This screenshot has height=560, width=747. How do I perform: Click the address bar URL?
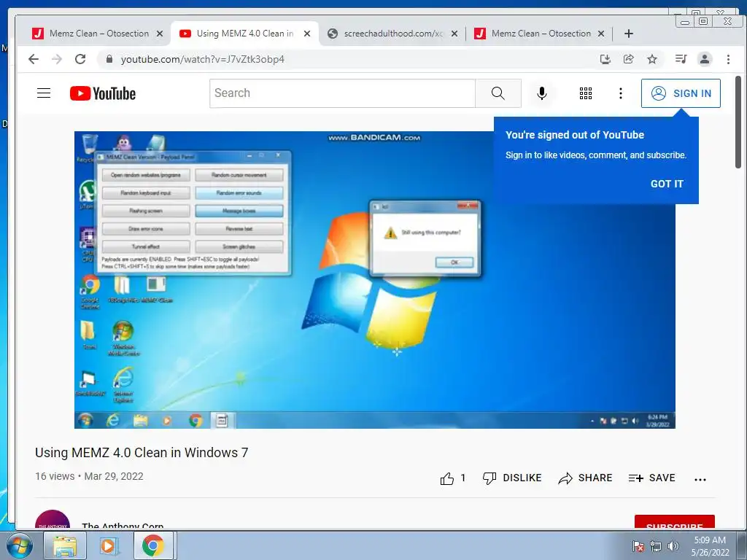pyautogui.click(x=203, y=59)
